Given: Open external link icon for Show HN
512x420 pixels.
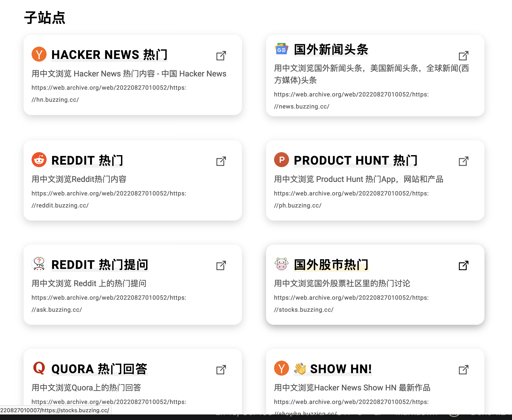Looking at the screenshot, I should click(464, 370).
